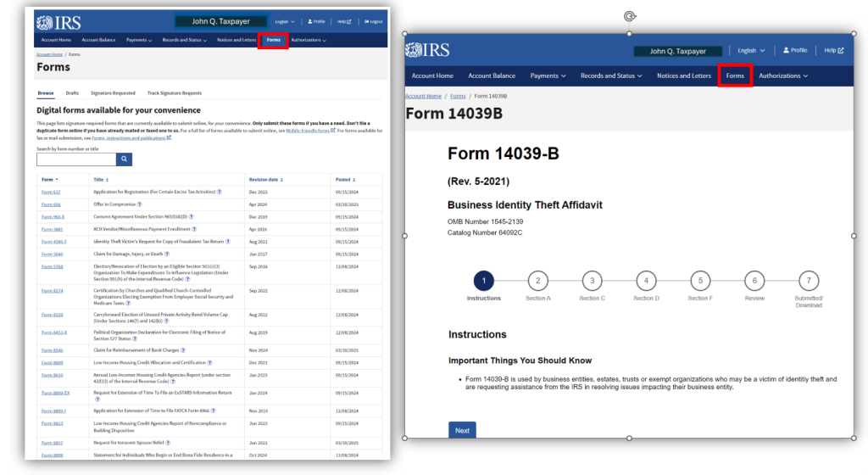This screenshot has width=868, height=475.
Task: Expand Payments dropdown on Forms page
Action: click(x=139, y=40)
